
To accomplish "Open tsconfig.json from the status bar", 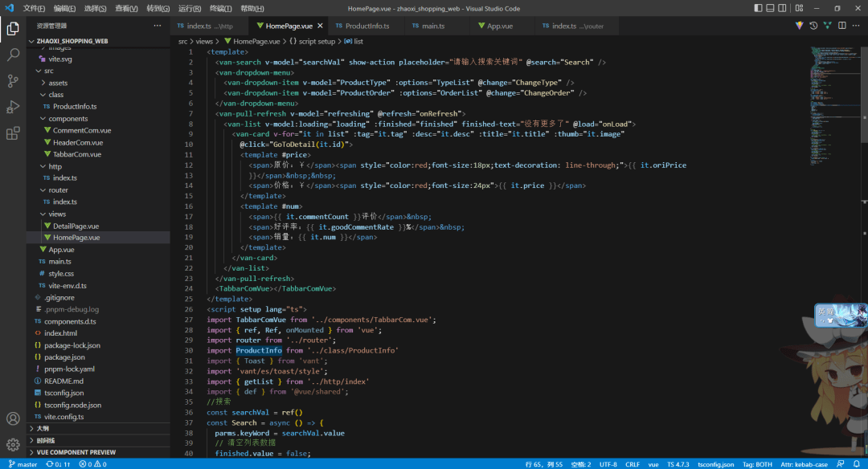I will [715, 463].
